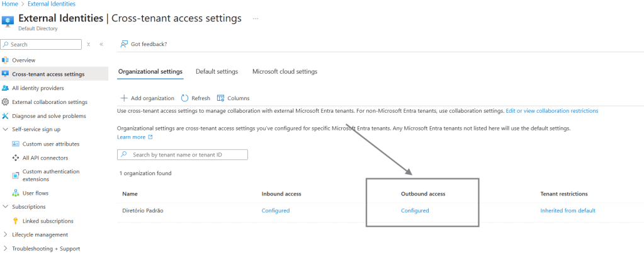Viewport: 644px width, 254px height.
Task: Collapse the sidebar with double-chevron button
Action: coord(101,44)
